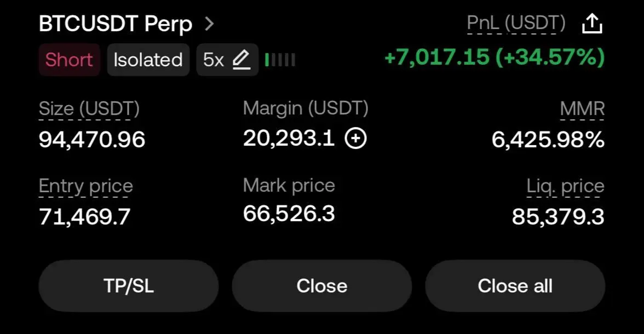Tap the share PnL icon

pos(592,24)
